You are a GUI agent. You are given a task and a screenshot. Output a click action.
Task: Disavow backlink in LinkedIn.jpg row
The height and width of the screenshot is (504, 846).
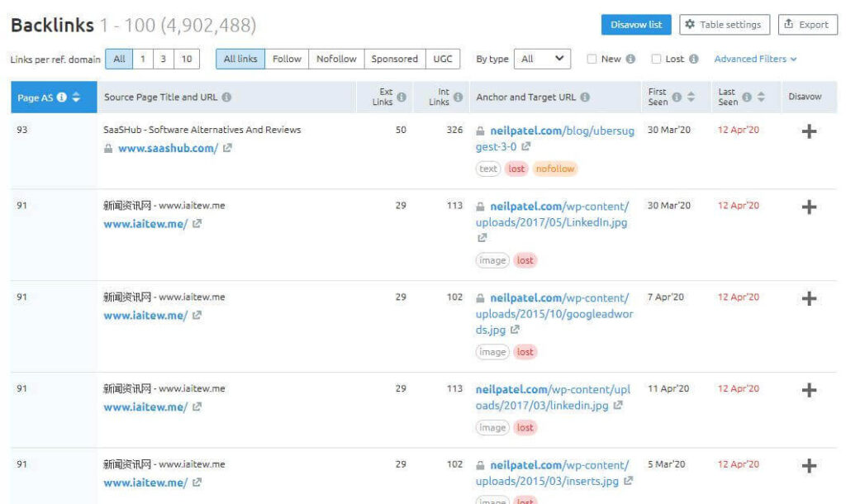(809, 207)
